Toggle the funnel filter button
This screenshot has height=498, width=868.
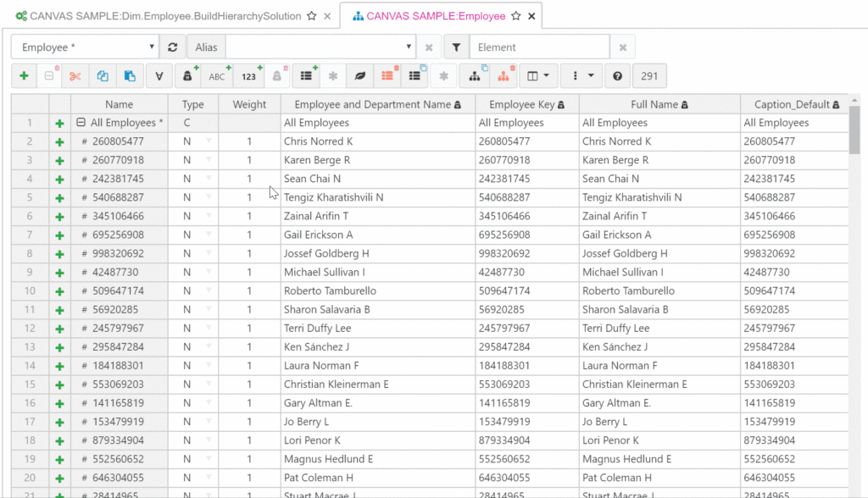pos(456,47)
